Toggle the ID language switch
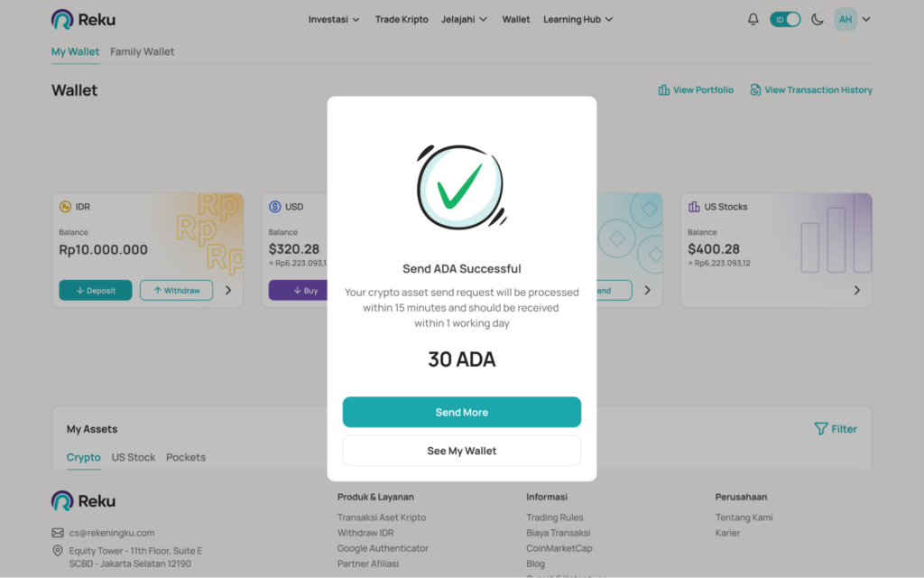924x578 pixels. pyautogui.click(x=785, y=19)
